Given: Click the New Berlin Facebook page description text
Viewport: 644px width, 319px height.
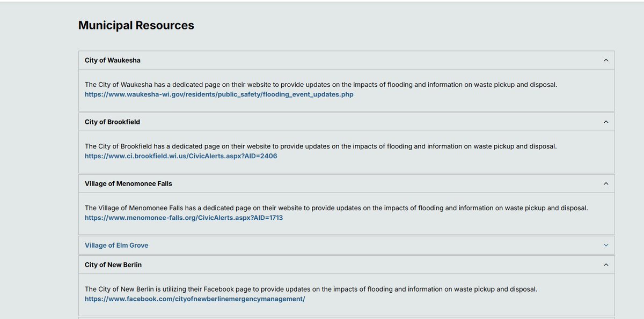Looking at the screenshot, I should click(311, 289).
